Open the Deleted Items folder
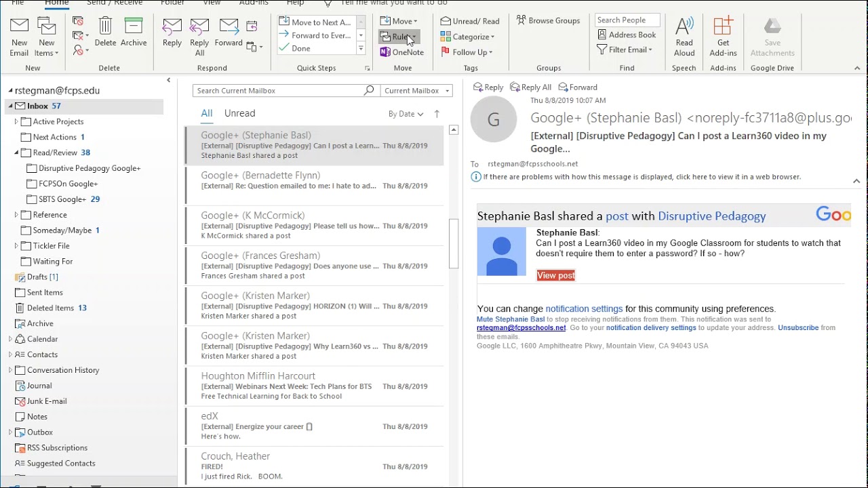The image size is (868, 488). (x=50, y=308)
